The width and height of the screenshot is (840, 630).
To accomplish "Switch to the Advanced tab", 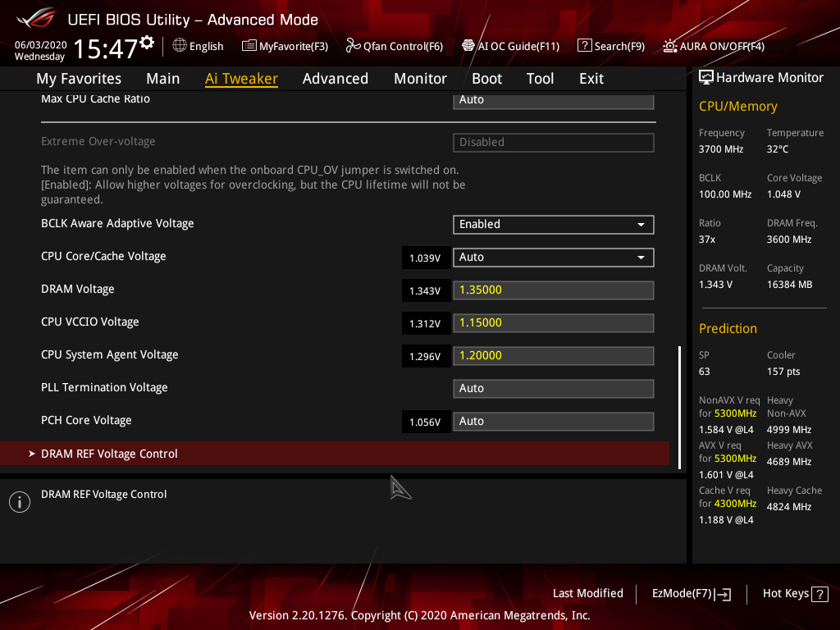I will tap(336, 78).
